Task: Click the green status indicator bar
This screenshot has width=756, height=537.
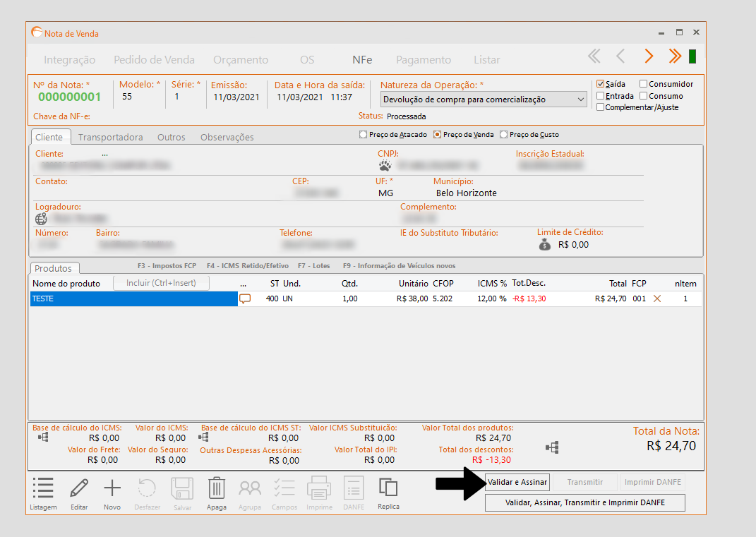Action: point(692,56)
